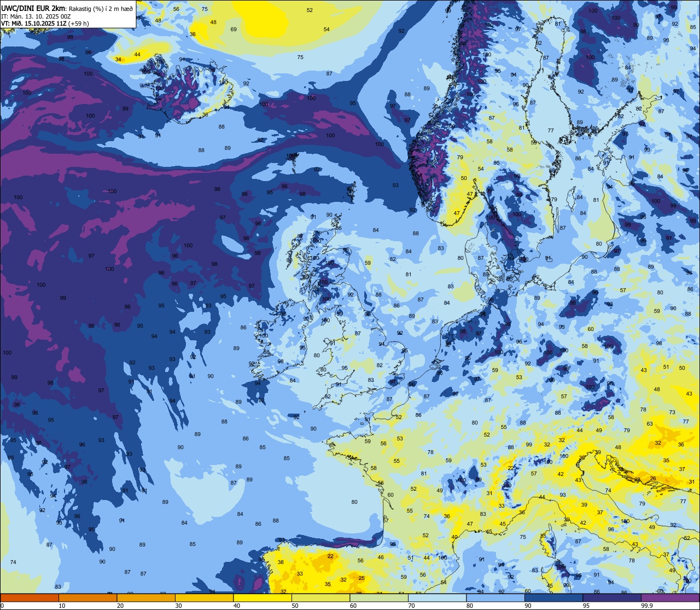
Task: Click the legend tick label 20
Action: tap(120, 606)
